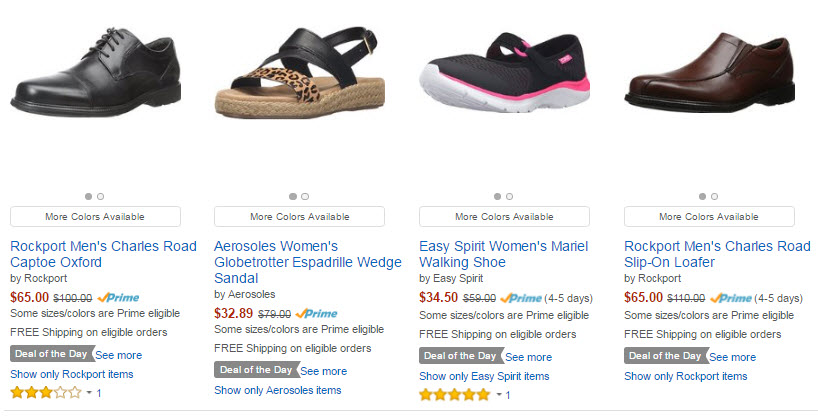The image size is (818, 420).
Task: Open More Colors Available for Aerosoles sandal
Action: pyautogui.click(x=300, y=216)
